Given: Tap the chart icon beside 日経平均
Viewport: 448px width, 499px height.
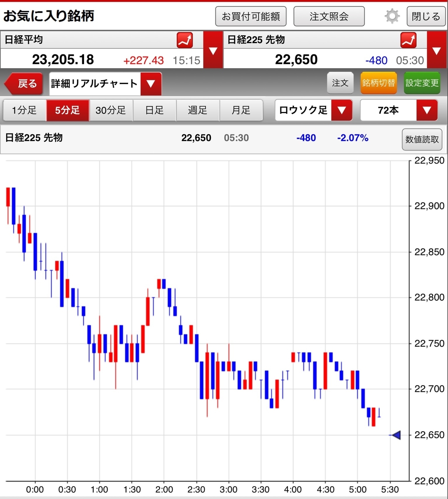Looking at the screenshot, I should click(x=185, y=40).
